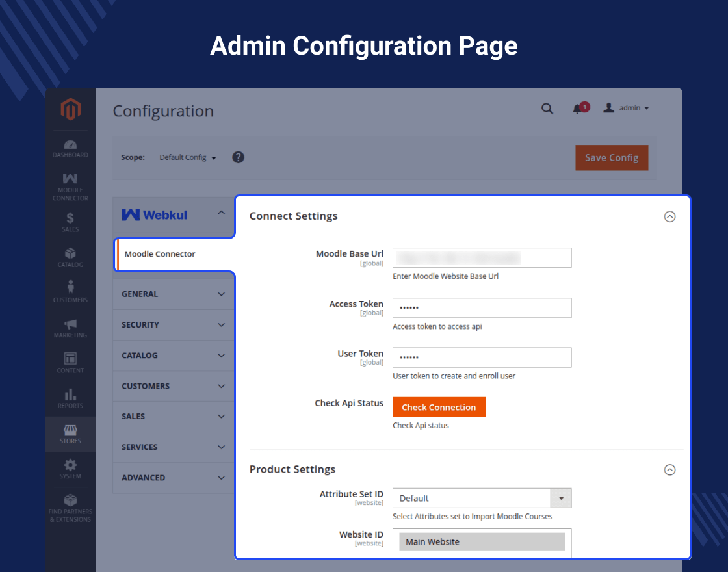Click the search magnifier icon
This screenshot has width=728, height=572.
(x=547, y=109)
